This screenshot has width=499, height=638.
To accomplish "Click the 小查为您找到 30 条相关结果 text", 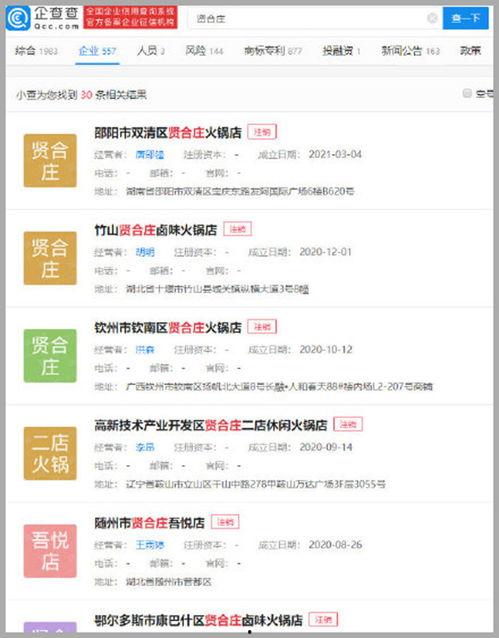I will tap(81, 95).
